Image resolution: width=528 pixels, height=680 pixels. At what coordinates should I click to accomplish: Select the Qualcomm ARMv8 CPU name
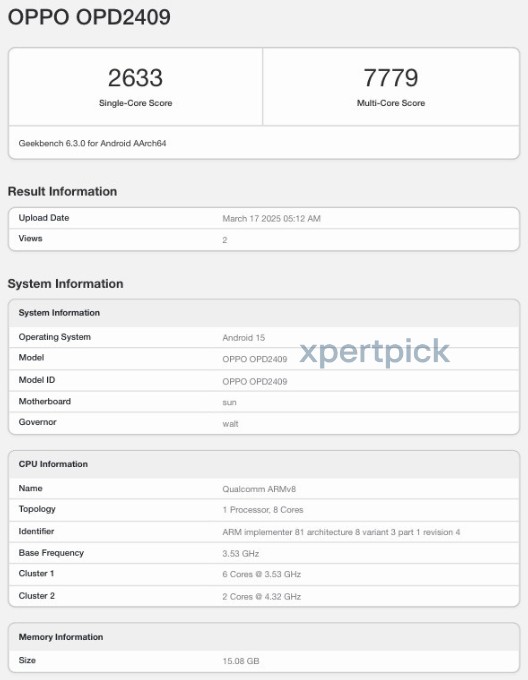259,489
